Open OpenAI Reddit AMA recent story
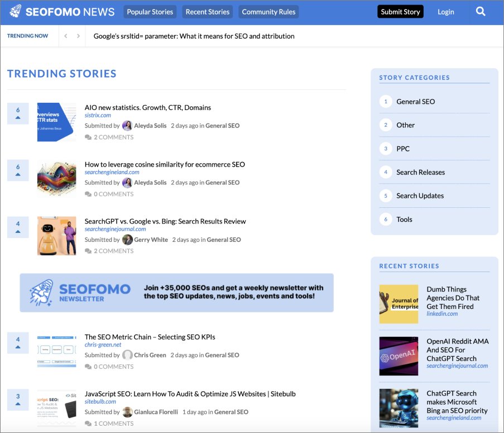504x433 pixels. coord(457,350)
